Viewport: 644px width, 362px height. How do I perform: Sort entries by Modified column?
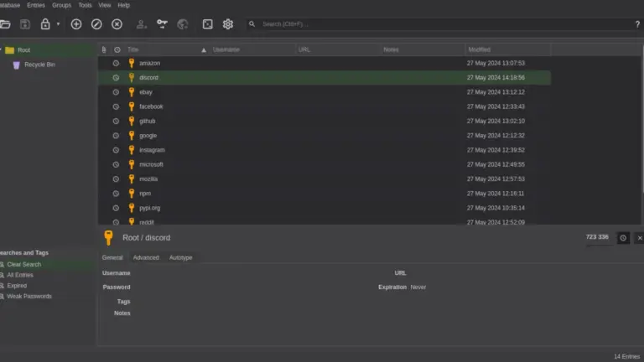tap(507, 49)
